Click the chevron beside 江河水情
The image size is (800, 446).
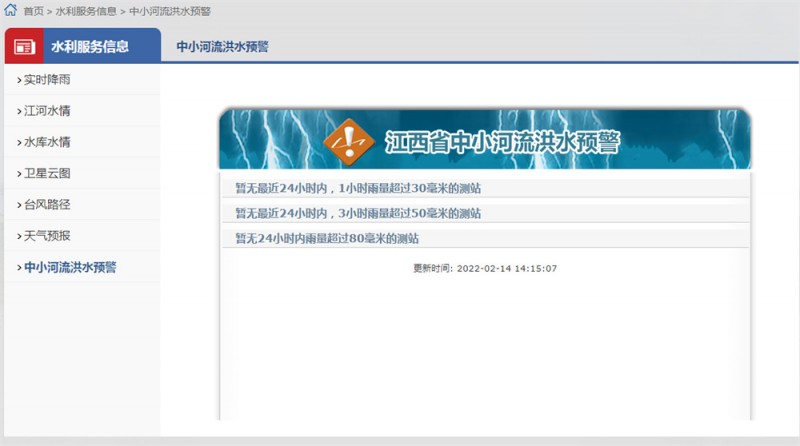pos(19,111)
